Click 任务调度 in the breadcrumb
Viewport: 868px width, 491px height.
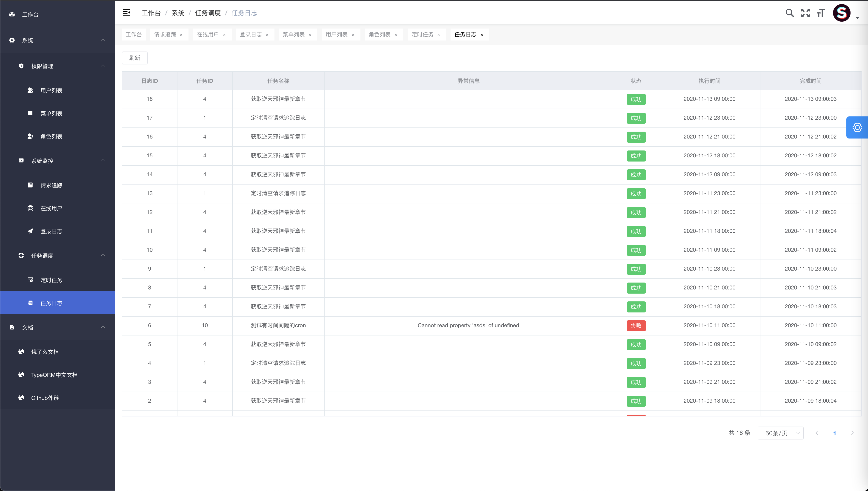pos(208,13)
